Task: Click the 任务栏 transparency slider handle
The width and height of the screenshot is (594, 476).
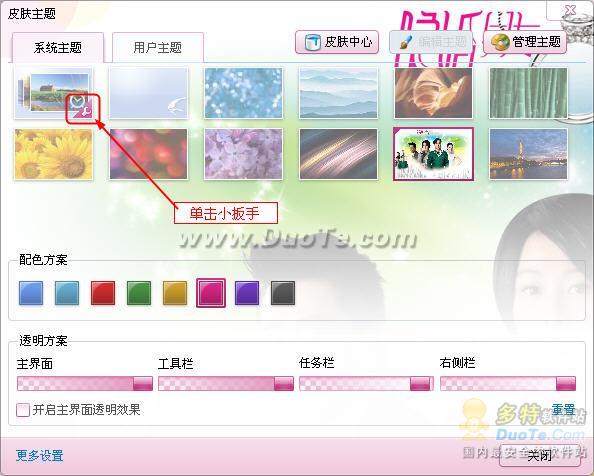Action: pos(420,383)
